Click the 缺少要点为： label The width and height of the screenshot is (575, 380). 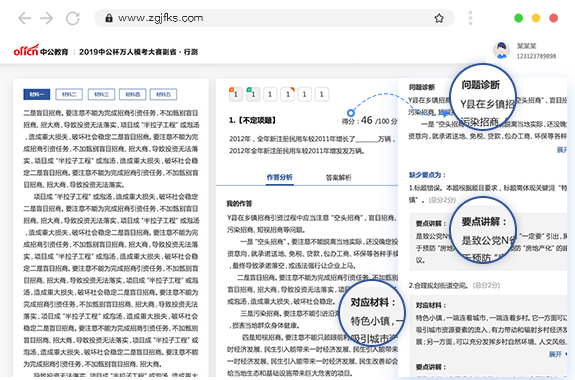[427, 175]
